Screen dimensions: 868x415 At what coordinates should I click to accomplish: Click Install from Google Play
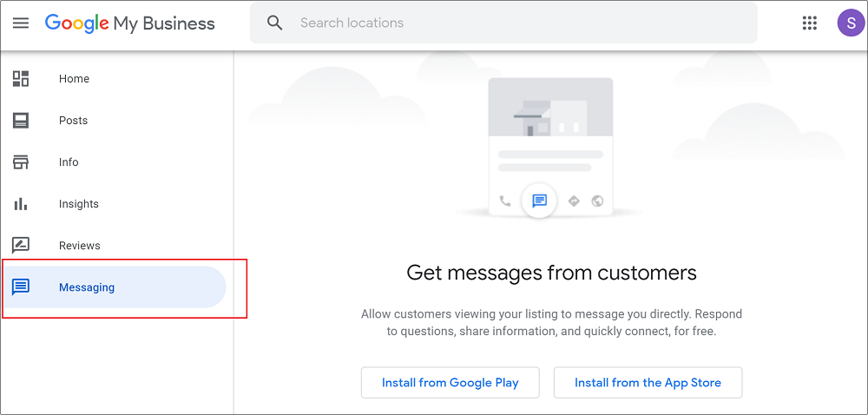pos(450,382)
